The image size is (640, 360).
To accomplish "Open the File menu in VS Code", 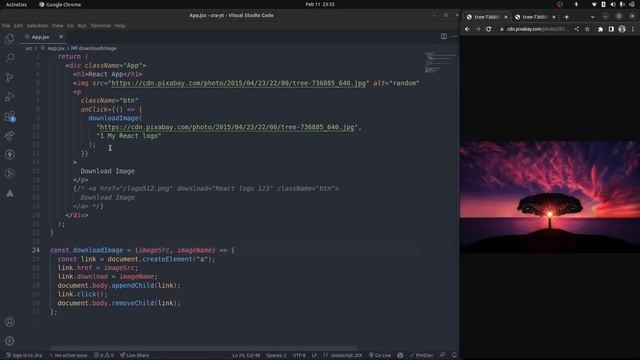I will point(6,26).
